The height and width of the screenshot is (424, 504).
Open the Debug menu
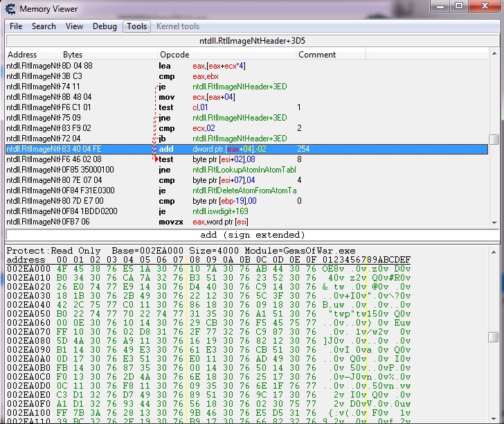pos(105,26)
